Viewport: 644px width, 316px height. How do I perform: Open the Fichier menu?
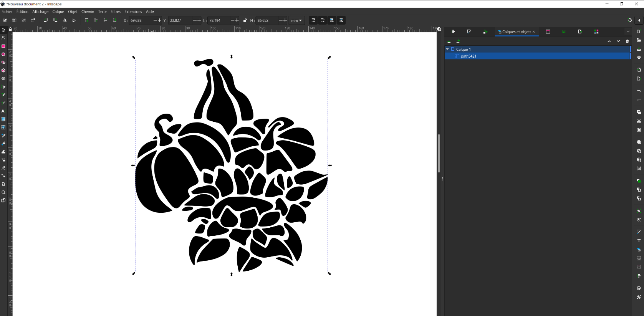[x=7, y=12]
